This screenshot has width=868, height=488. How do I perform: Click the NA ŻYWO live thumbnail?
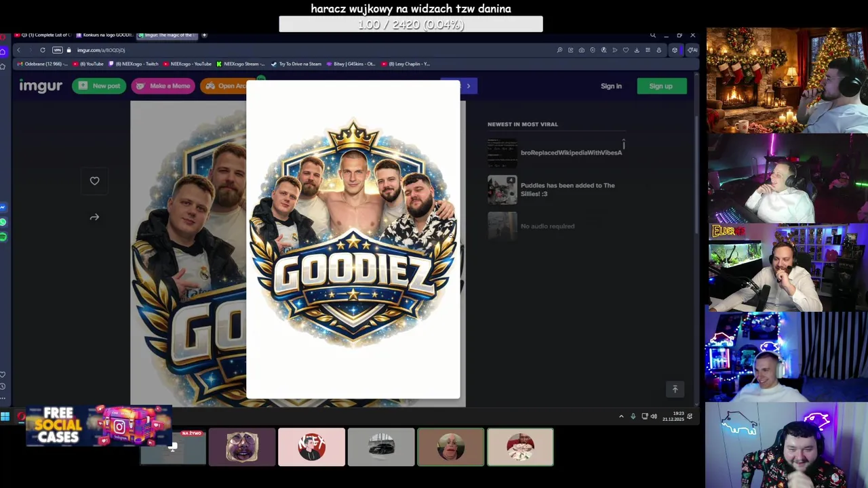pyautogui.click(x=173, y=447)
